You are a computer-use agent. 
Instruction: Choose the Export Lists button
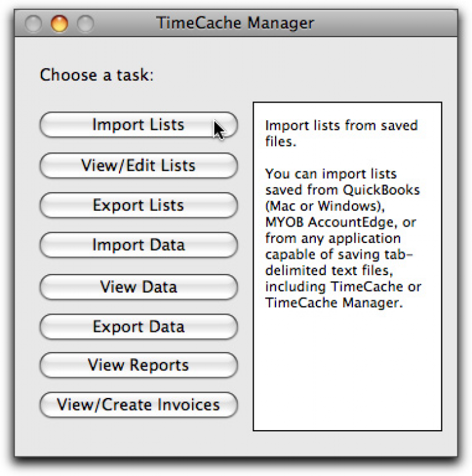pyautogui.click(x=138, y=205)
